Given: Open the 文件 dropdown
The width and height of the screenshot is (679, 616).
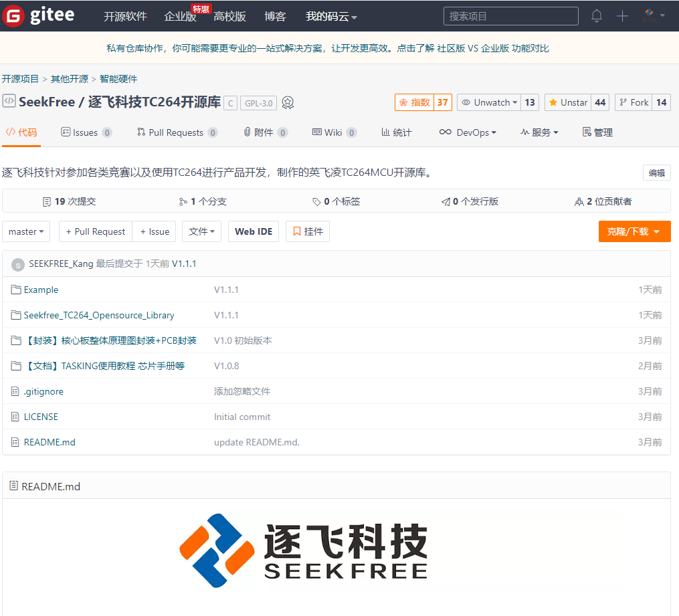Looking at the screenshot, I should 202,231.
